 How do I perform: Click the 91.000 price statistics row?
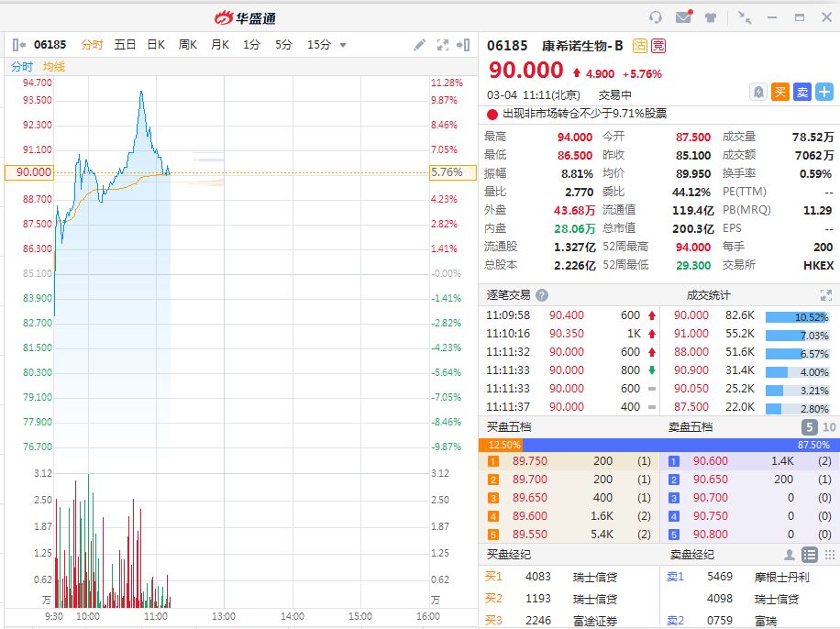click(751, 334)
